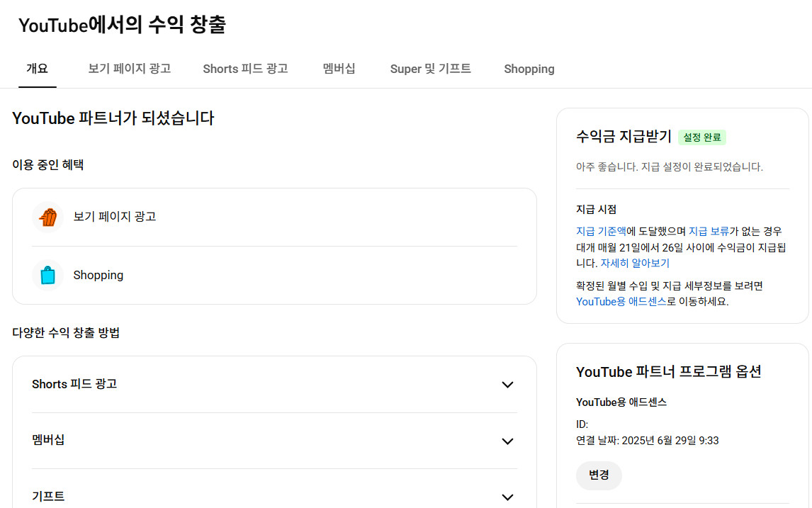Click the YouTube에서의 수익 창출 page title
The image size is (812, 508).
point(122,25)
